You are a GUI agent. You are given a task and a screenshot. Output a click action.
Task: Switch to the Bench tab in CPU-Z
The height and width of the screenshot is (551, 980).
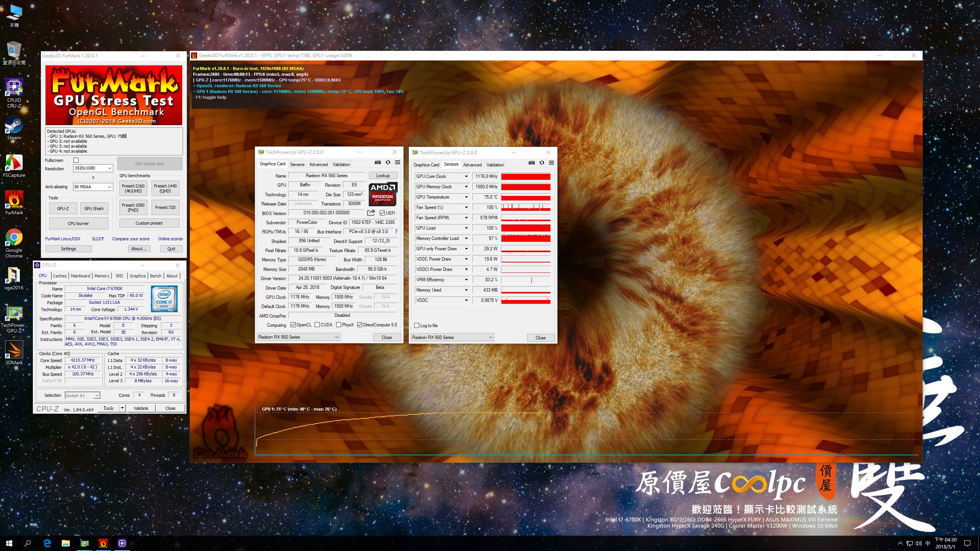click(155, 276)
